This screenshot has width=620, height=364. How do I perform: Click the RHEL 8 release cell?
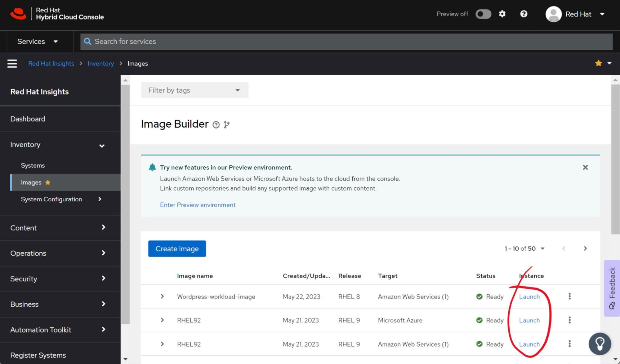coord(349,296)
